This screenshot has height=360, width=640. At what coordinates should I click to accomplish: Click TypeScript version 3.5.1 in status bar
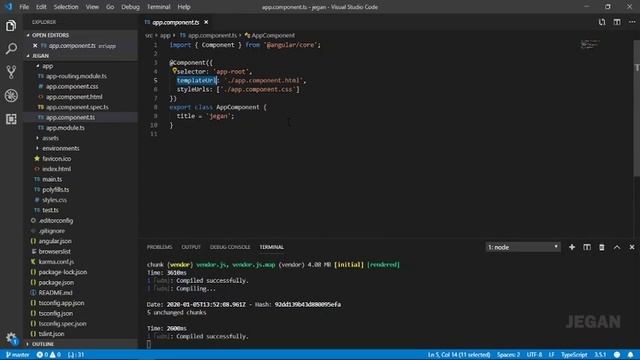point(600,355)
